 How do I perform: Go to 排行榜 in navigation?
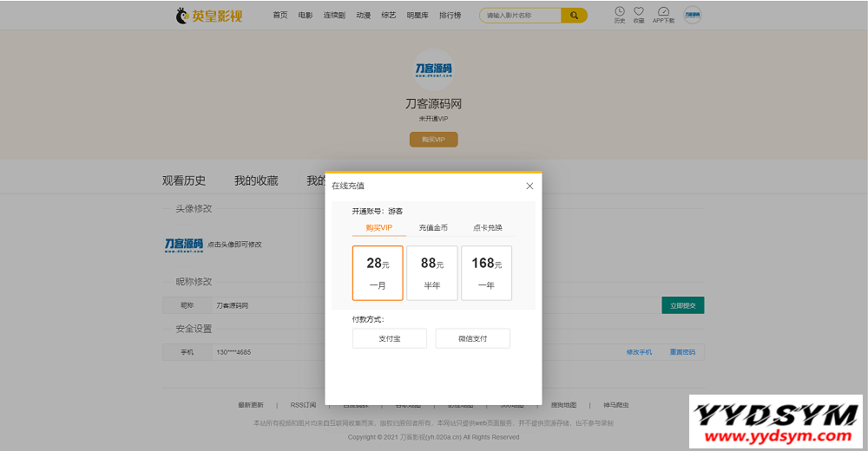450,16
